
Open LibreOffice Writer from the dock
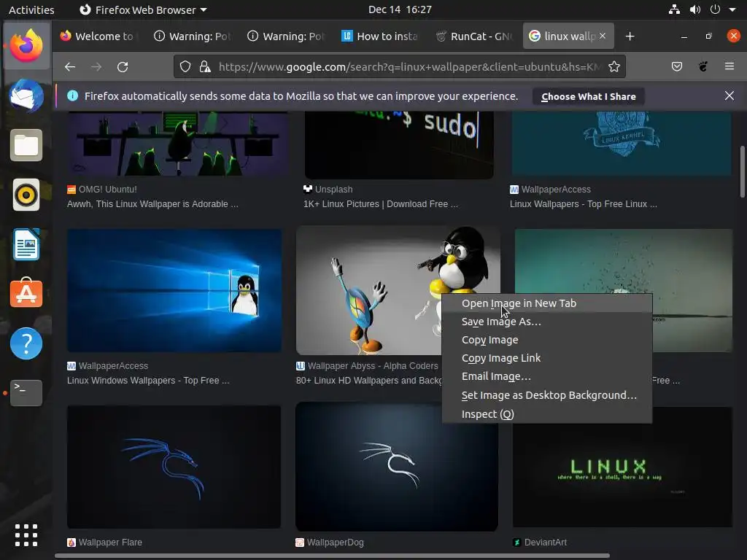(x=26, y=244)
